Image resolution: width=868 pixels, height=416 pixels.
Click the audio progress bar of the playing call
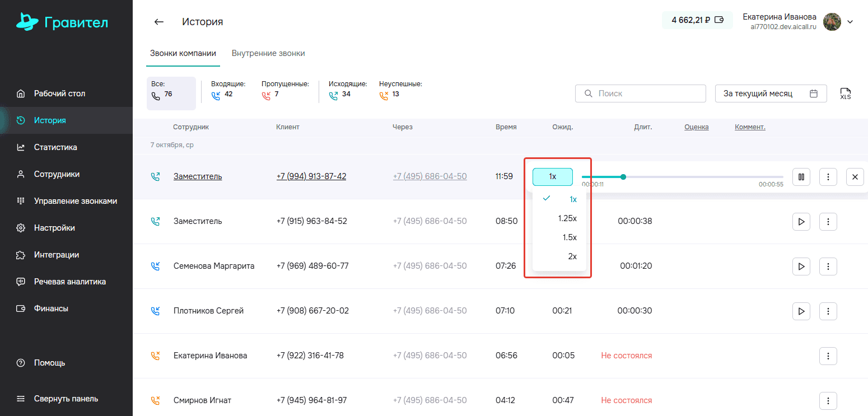(x=683, y=177)
